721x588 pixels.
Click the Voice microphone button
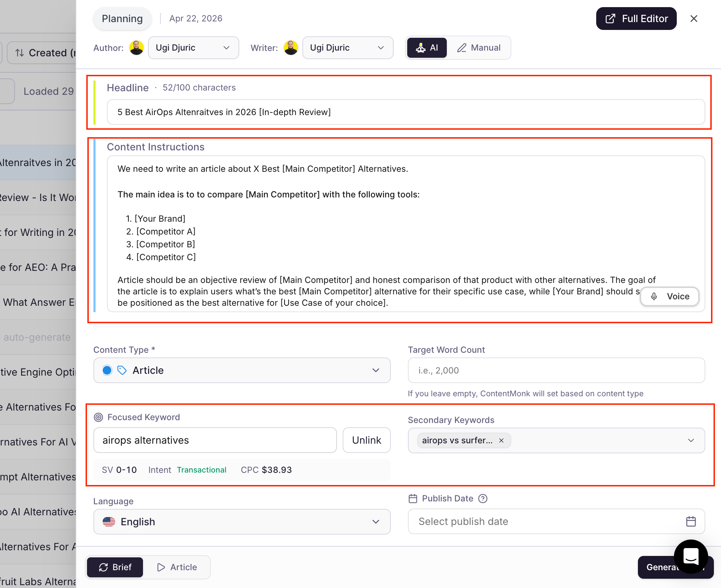pyautogui.click(x=669, y=296)
